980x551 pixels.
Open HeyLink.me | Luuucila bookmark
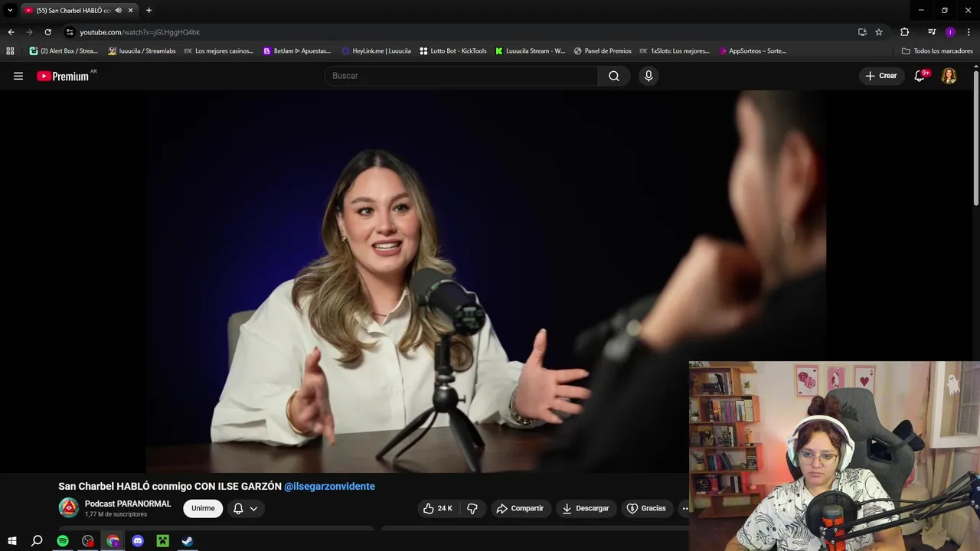point(376,51)
